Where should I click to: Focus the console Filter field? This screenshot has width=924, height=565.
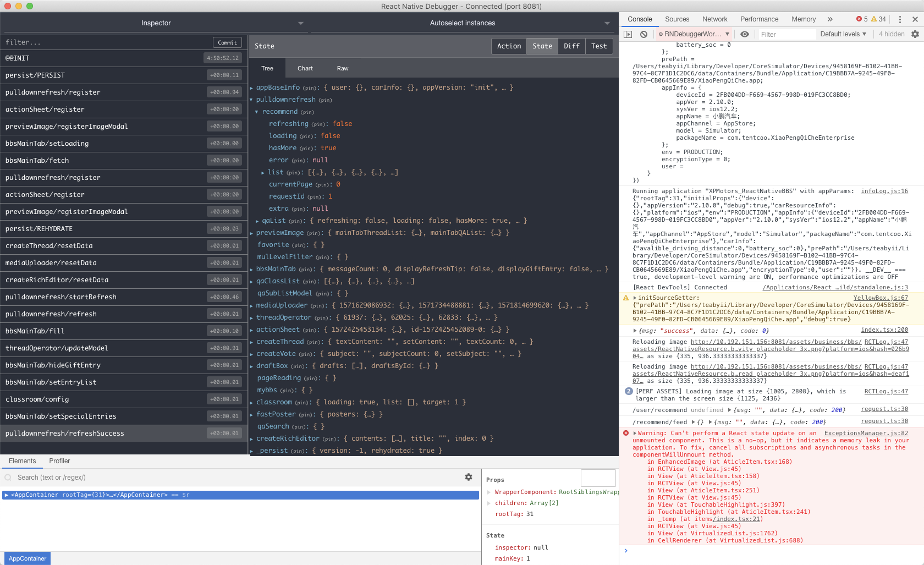coord(787,34)
